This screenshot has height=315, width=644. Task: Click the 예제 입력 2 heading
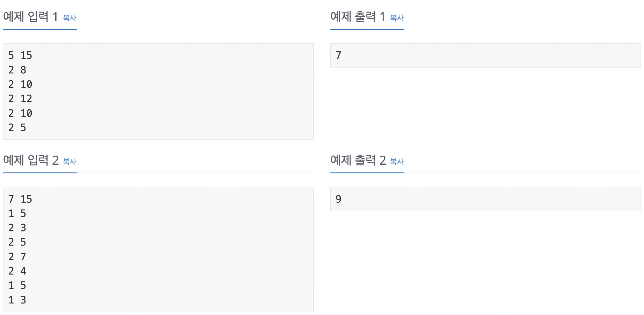tap(31, 160)
